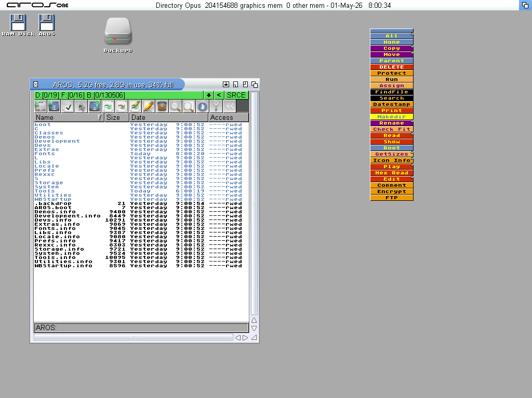Create new drawer via drawer-plus icon
The width and height of the screenshot is (532, 398).
95,106
